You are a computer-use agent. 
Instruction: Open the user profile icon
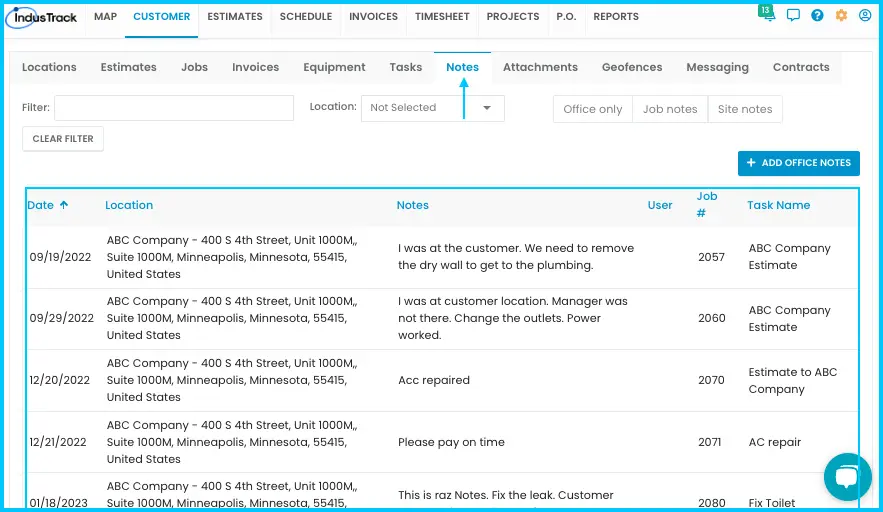[865, 15]
